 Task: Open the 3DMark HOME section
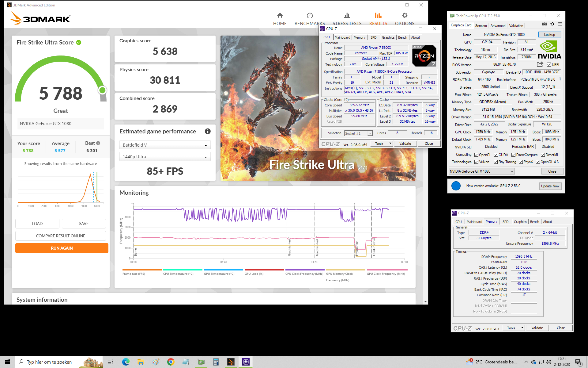pyautogui.click(x=280, y=19)
